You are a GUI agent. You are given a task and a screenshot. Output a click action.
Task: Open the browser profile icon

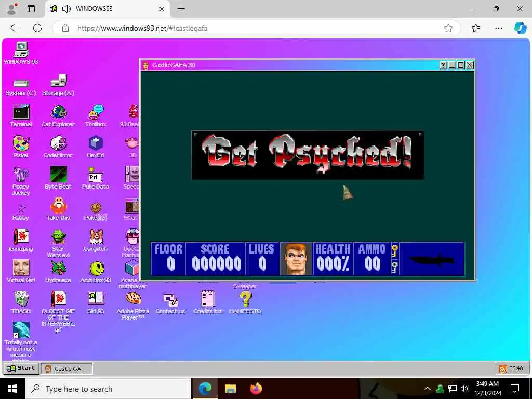(x=12, y=9)
